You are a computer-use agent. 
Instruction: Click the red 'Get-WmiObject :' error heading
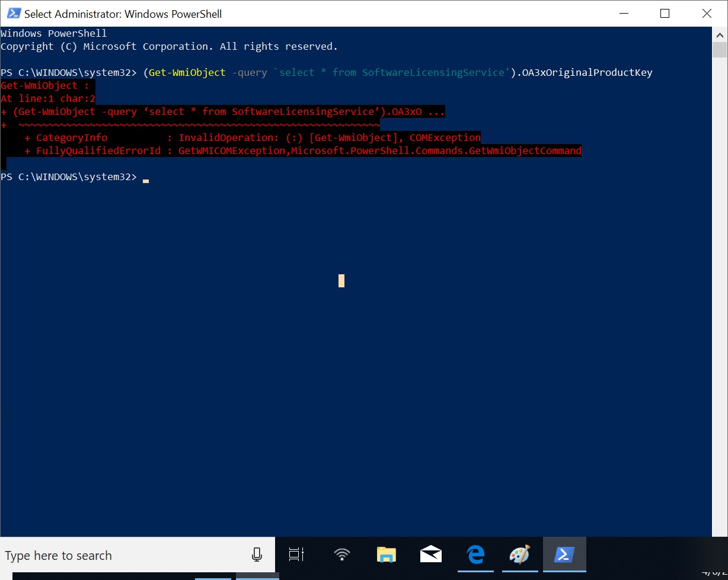point(45,85)
